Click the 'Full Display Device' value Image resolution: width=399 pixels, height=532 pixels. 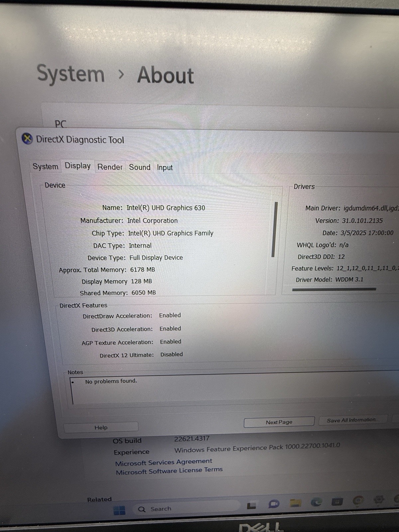point(156,258)
